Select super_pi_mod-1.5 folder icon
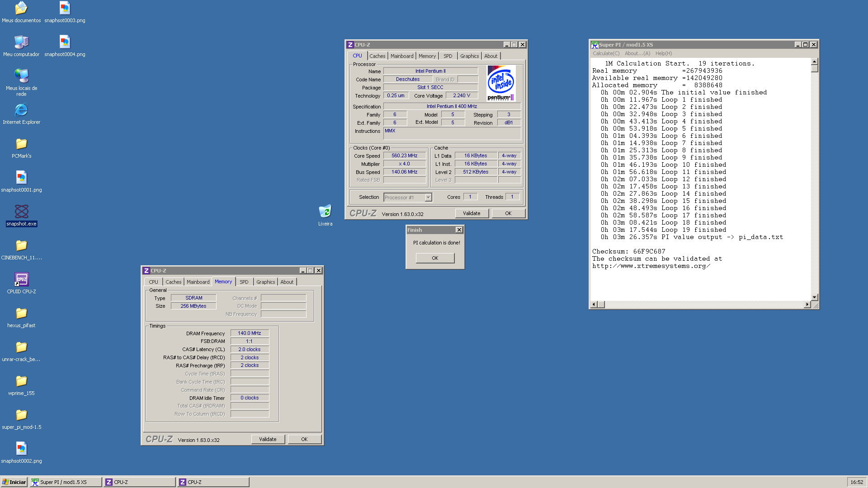Screen dimensions: 868x488 (21, 415)
